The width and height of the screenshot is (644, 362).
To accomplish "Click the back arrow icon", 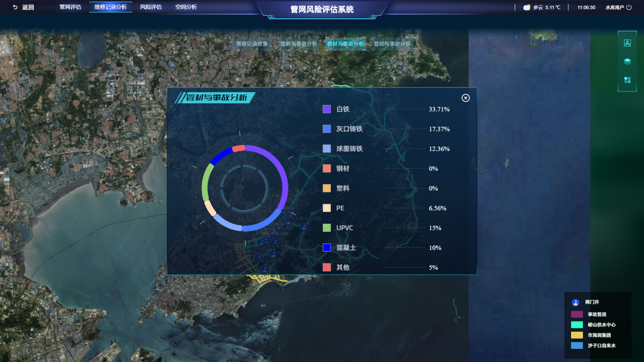I will (15, 7).
